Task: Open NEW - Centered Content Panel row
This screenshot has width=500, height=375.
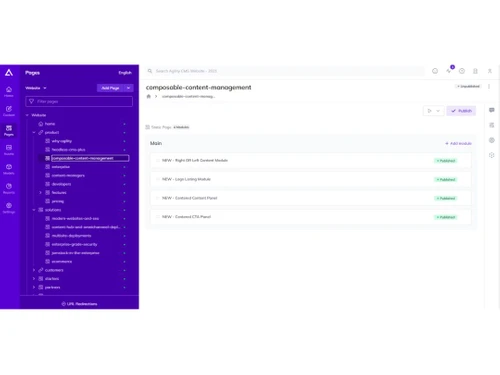Action: coord(311,198)
